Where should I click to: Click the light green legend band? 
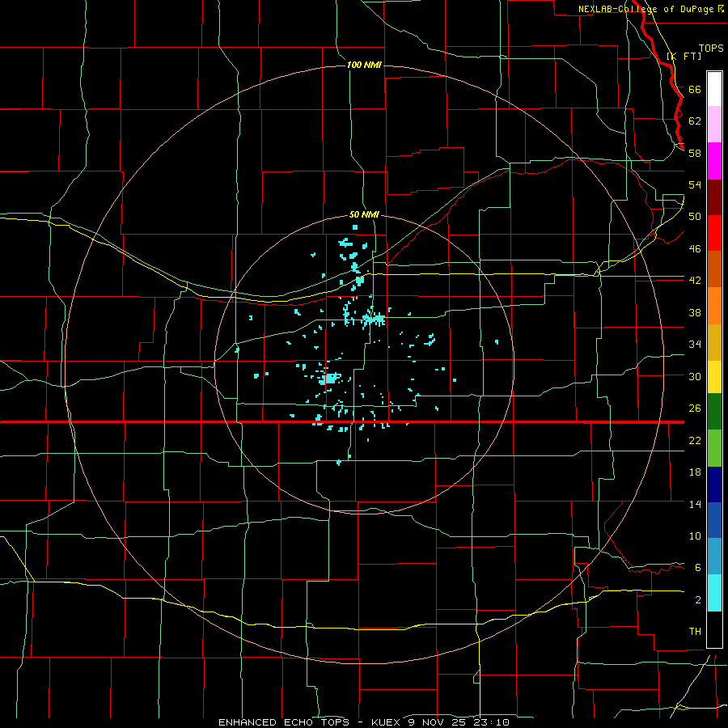(x=714, y=448)
